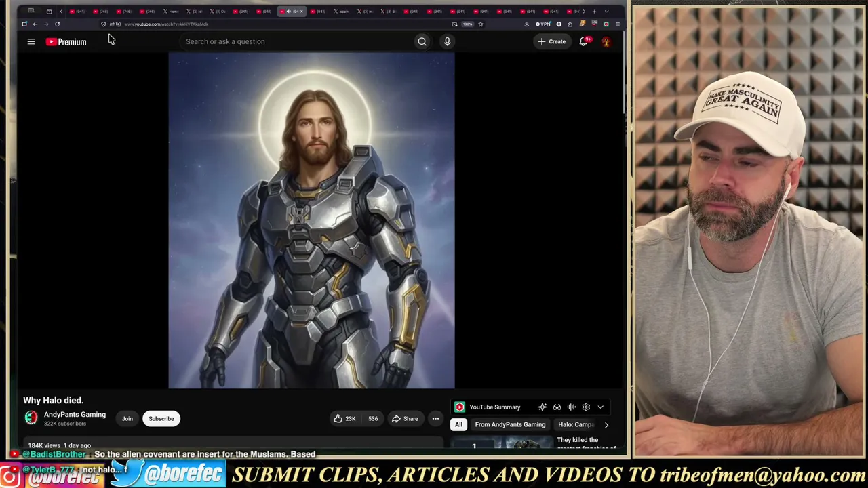Click the browser address bar URL
Viewport: 868px width, 488px height.
166,24
